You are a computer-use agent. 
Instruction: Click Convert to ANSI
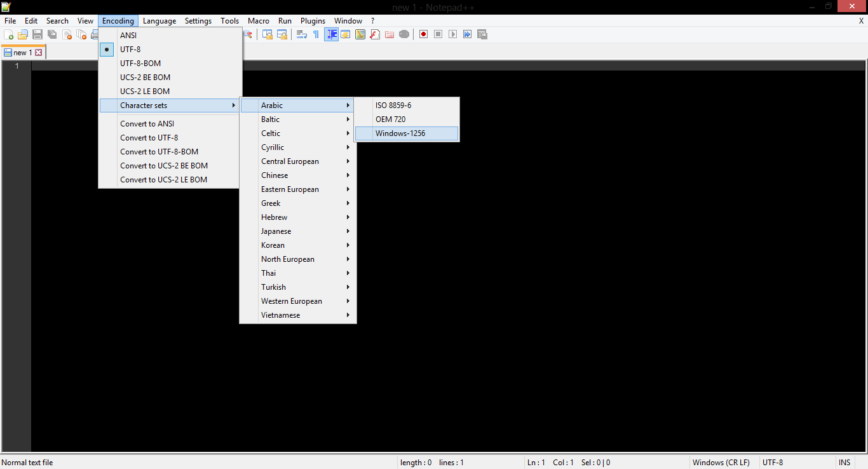(170, 124)
